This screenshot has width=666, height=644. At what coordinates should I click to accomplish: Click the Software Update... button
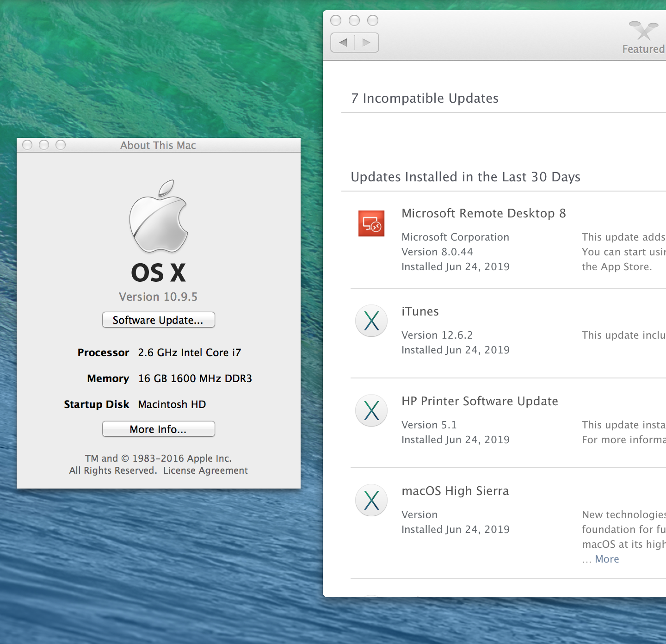tap(159, 320)
